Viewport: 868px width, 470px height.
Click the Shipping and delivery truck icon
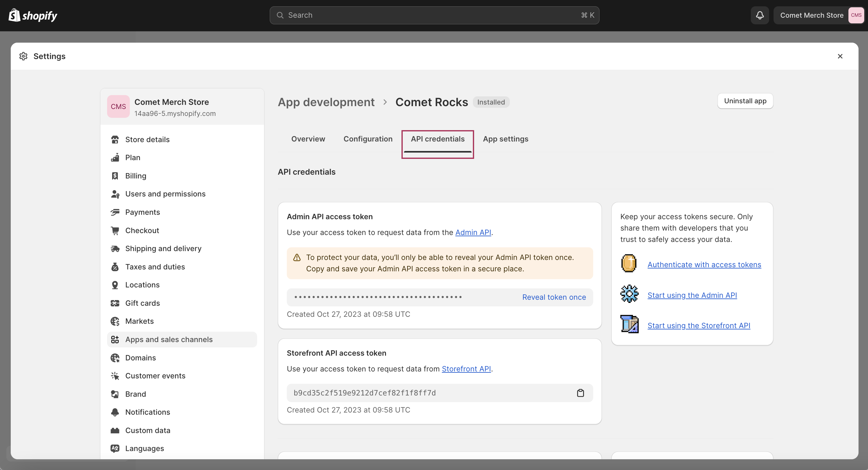click(115, 249)
